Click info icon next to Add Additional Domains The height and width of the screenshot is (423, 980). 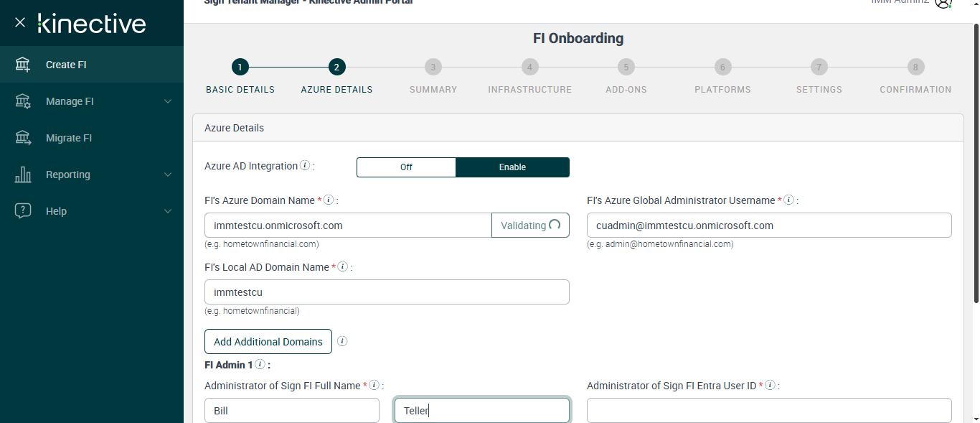[x=342, y=341]
